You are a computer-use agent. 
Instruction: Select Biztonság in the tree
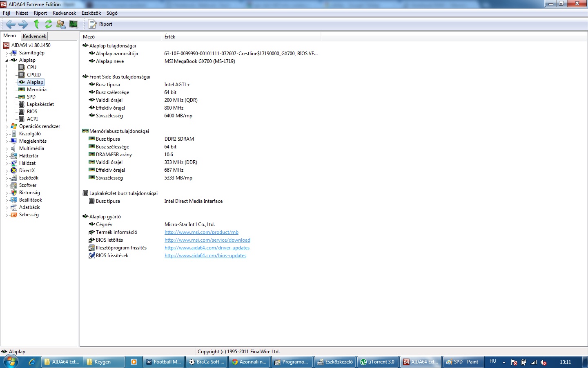coord(29,193)
